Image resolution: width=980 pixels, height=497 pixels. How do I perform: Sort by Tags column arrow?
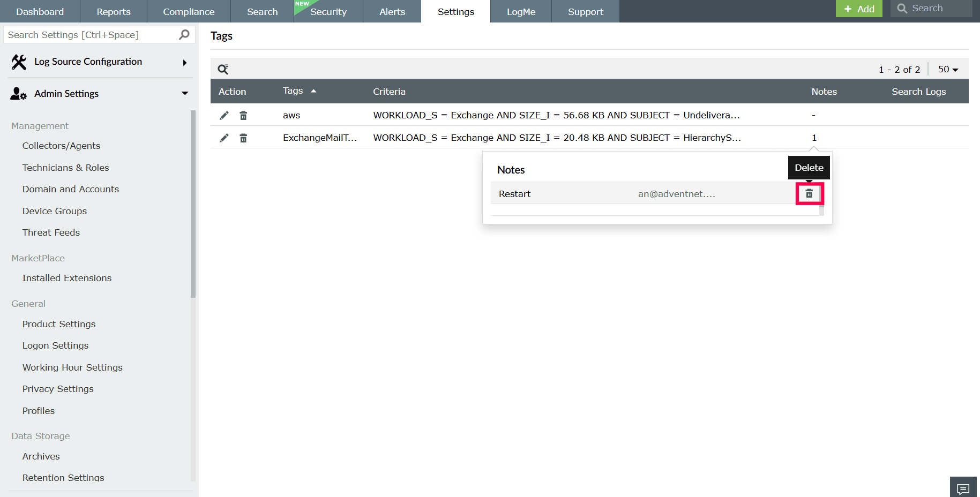coord(313,91)
